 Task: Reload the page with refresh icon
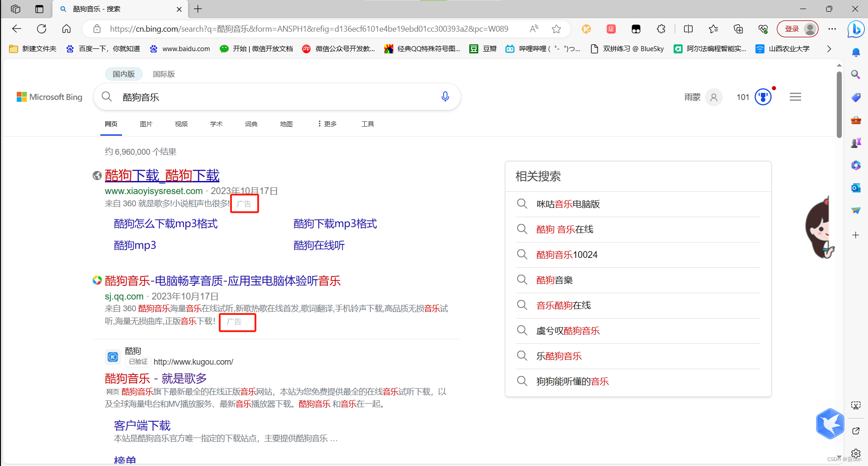tap(42, 29)
